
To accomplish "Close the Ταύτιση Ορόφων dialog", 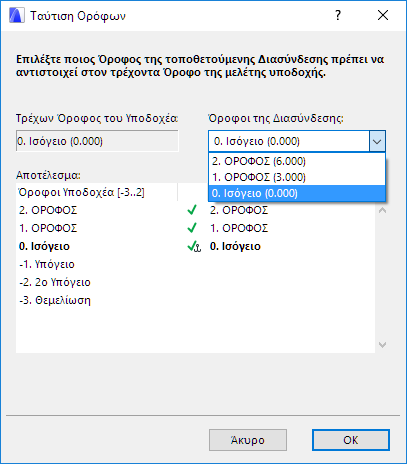I will click(383, 15).
